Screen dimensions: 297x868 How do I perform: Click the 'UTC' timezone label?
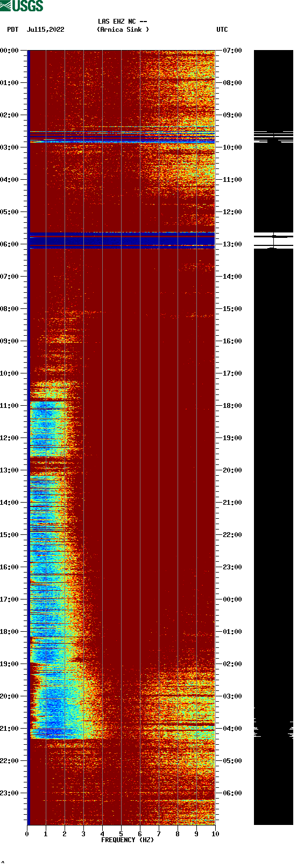click(x=222, y=30)
